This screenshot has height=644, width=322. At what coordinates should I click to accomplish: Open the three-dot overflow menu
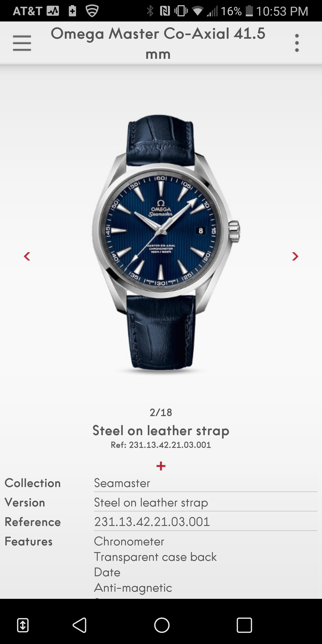pos(297,43)
